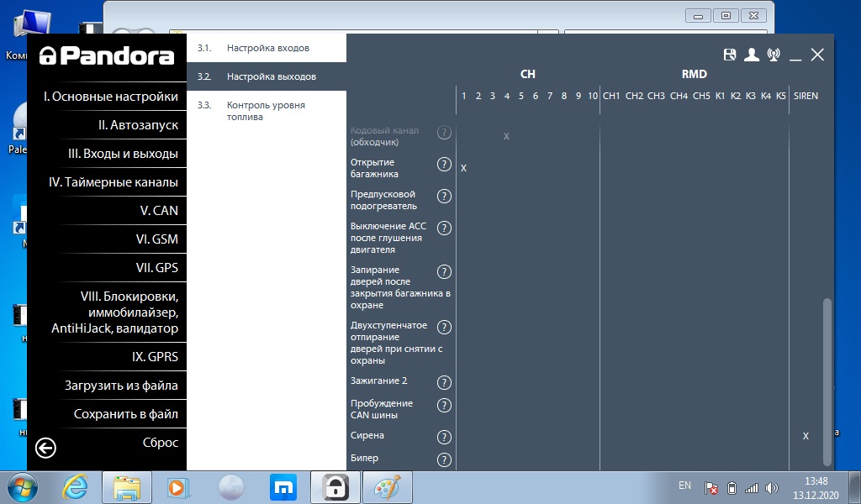
Task: Open help icon next to Сирена
Action: pyautogui.click(x=444, y=437)
